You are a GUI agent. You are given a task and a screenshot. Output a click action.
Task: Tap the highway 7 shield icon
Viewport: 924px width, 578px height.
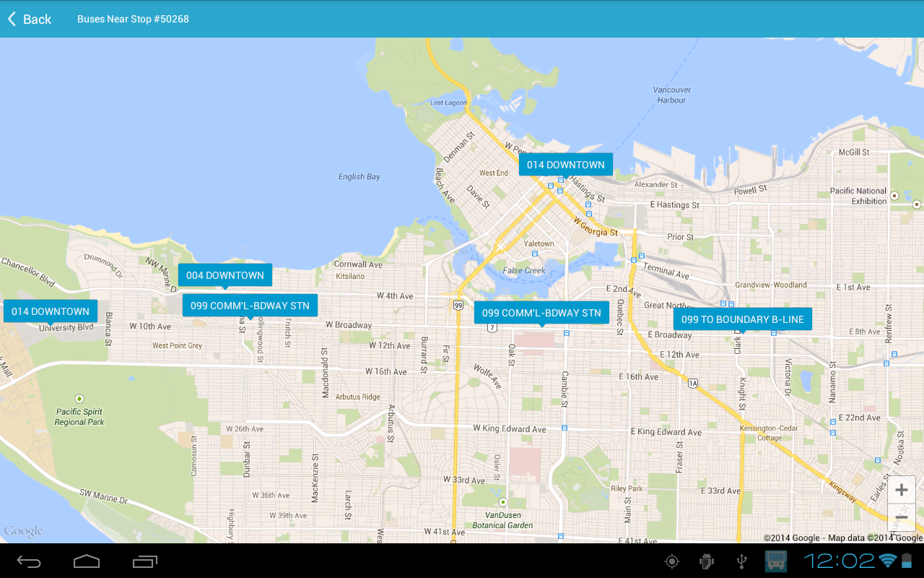point(492,327)
